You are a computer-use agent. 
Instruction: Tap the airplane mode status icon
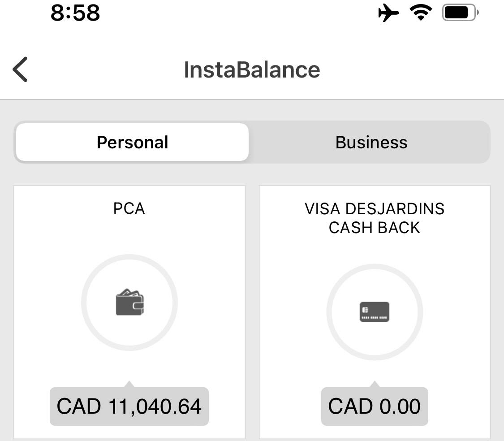click(x=388, y=13)
